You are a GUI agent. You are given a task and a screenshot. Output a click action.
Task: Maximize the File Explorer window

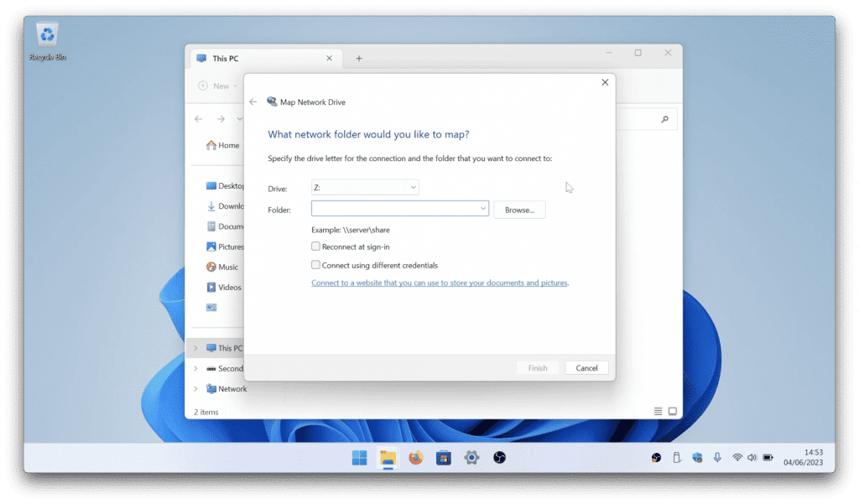pos(638,53)
